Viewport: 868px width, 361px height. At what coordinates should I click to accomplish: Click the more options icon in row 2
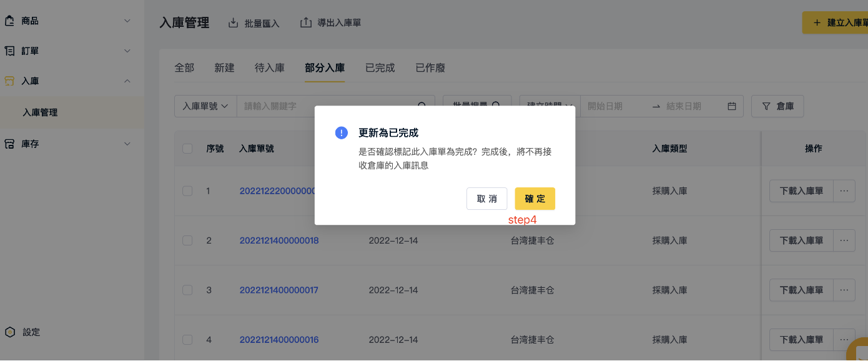[844, 240]
